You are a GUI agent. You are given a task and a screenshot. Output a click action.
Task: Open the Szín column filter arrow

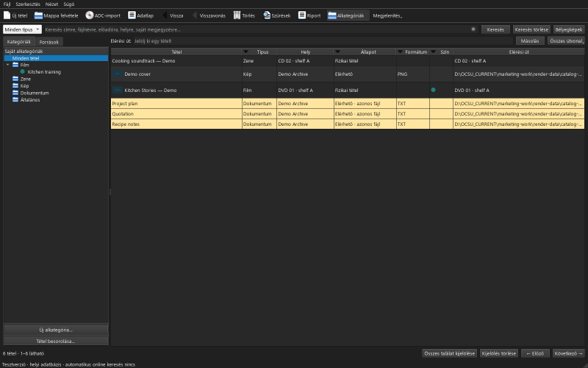click(434, 52)
